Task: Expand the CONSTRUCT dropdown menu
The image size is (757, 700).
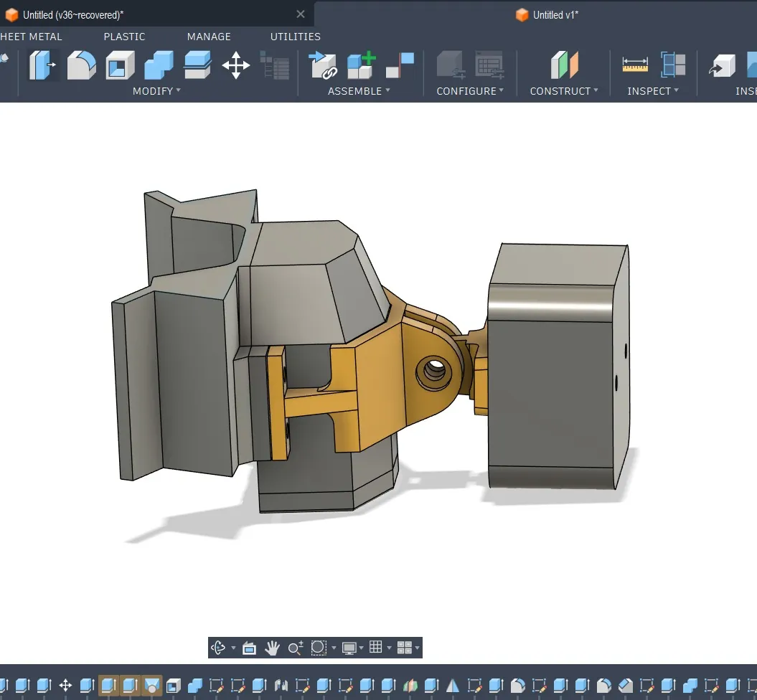Action: pos(564,91)
